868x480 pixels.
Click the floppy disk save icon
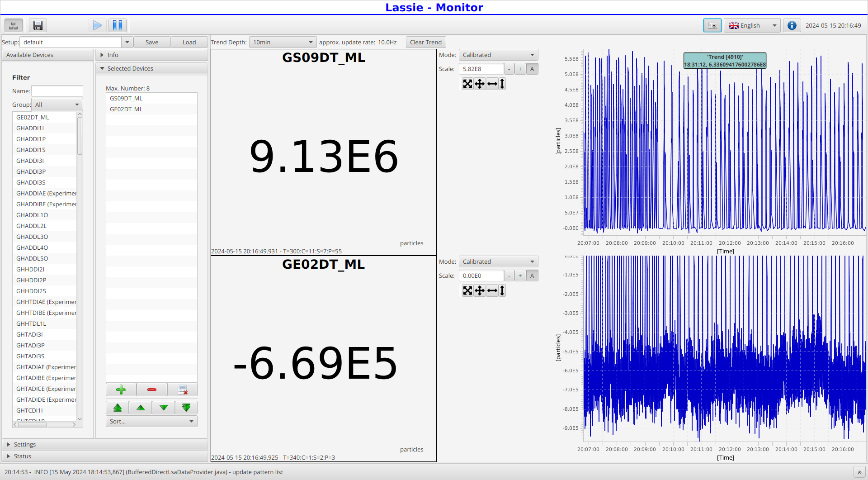38,25
